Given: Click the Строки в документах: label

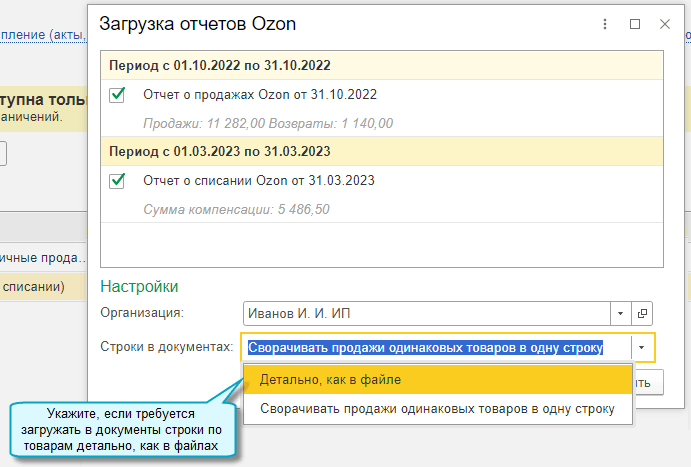Looking at the screenshot, I should tap(167, 347).
